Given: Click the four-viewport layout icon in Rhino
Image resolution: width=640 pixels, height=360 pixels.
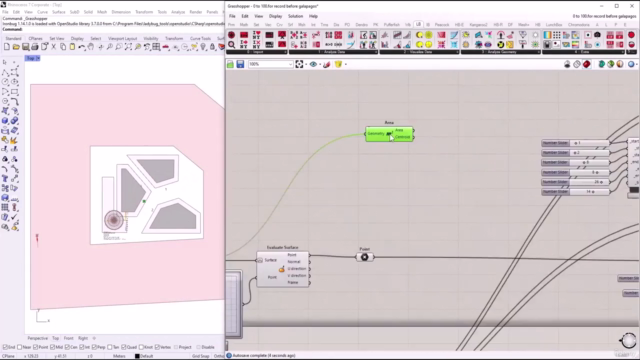Looking at the screenshot, I should pos(156,47).
